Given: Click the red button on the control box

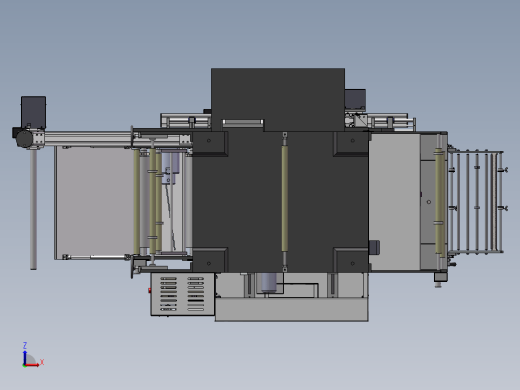Looking at the screenshot, I should tap(150, 291).
